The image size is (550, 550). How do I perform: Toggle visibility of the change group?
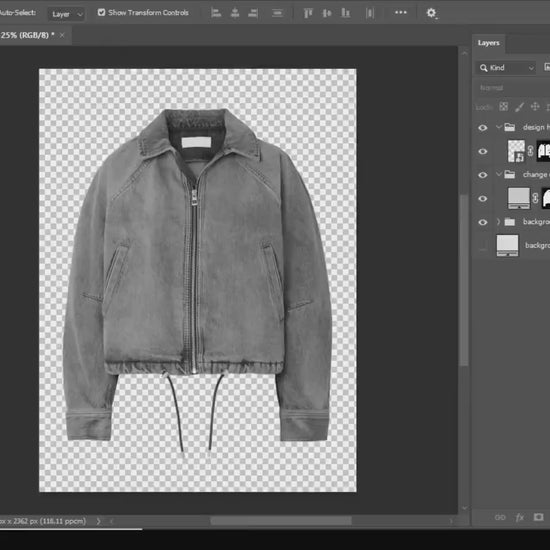click(x=483, y=175)
